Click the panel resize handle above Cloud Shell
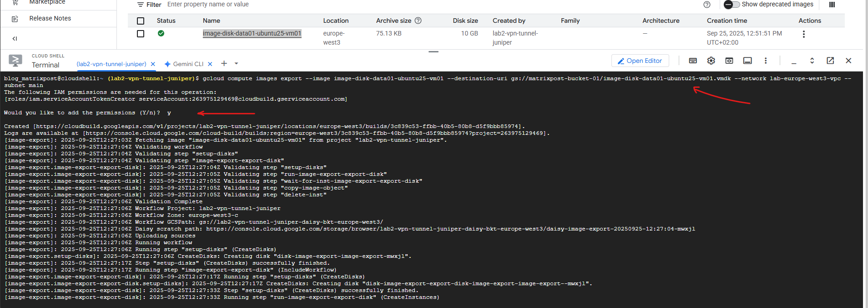The height and width of the screenshot is (308, 868). [x=434, y=51]
